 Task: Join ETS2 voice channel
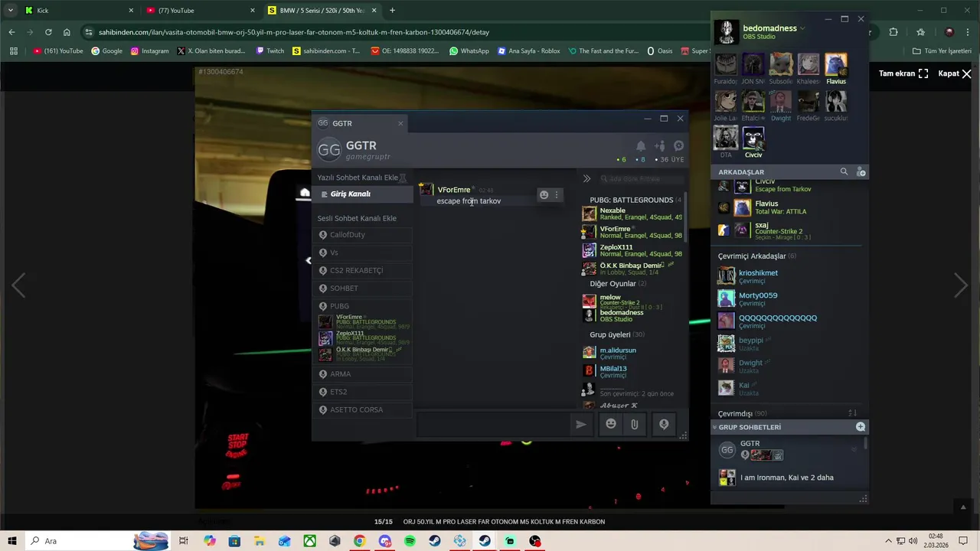(x=364, y=392)
